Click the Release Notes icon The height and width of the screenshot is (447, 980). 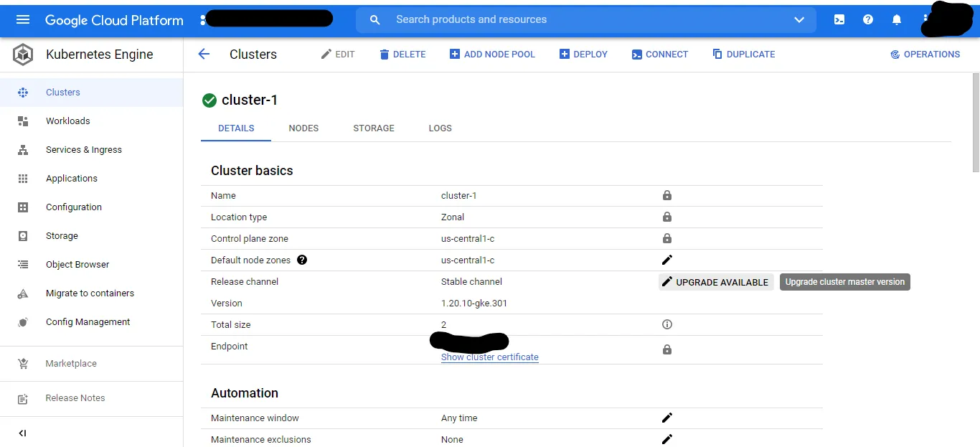(23, 398)
